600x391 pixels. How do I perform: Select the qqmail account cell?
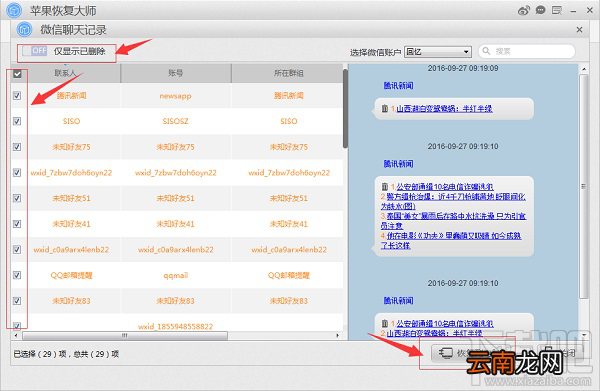pos(176,275)
